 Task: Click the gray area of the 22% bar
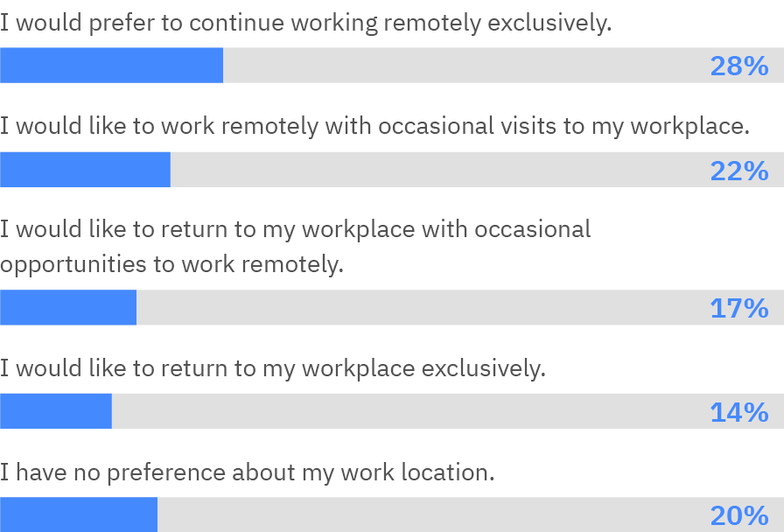tap(437, 170)
